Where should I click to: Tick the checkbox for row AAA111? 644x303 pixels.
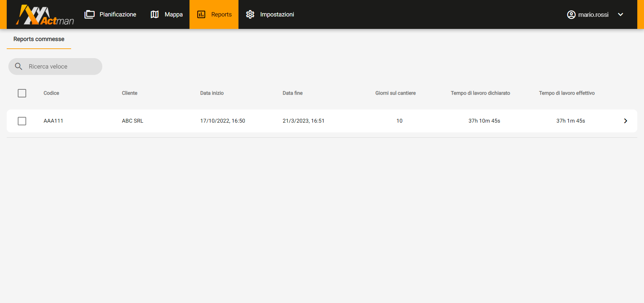[22, 121]
